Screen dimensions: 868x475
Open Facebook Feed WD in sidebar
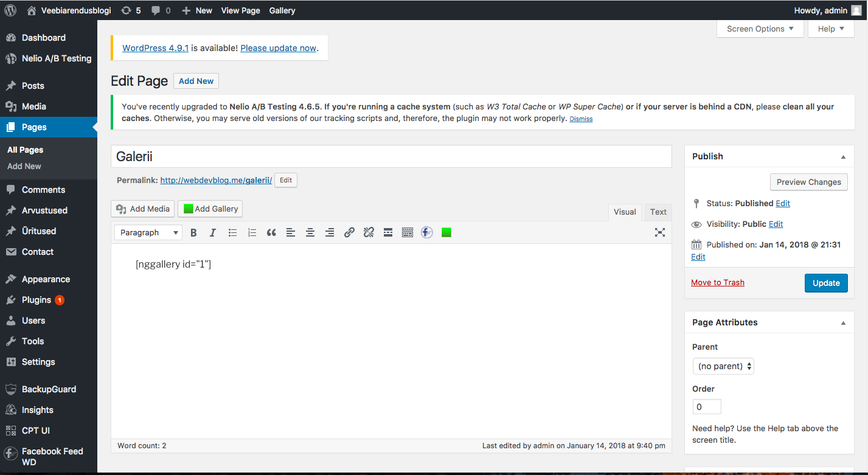[x=49, y=457]
